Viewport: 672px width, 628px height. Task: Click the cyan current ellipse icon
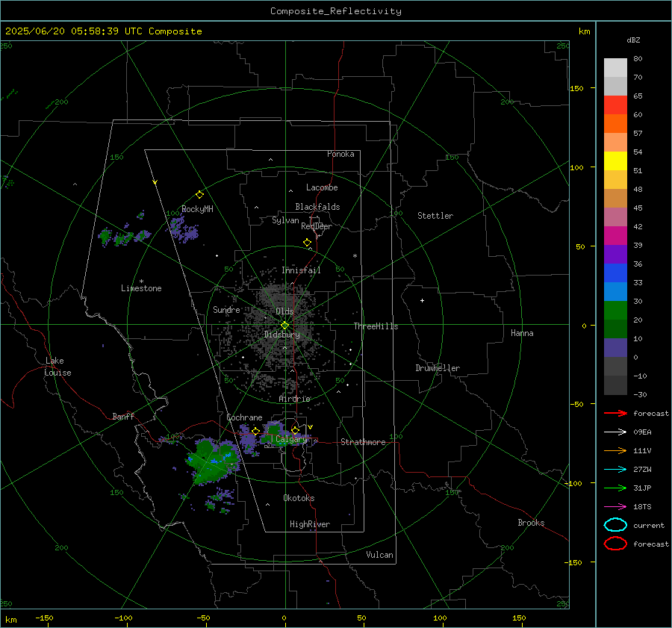615,525
